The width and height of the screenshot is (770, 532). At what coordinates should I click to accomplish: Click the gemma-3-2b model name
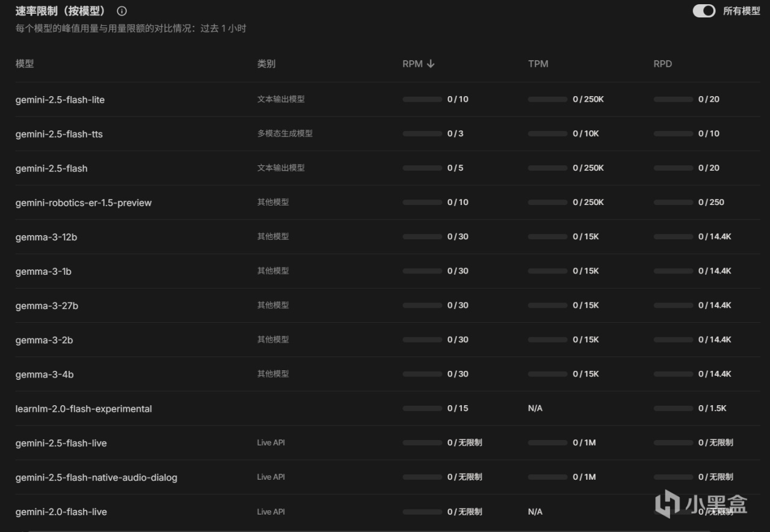(x=45, y=340)
